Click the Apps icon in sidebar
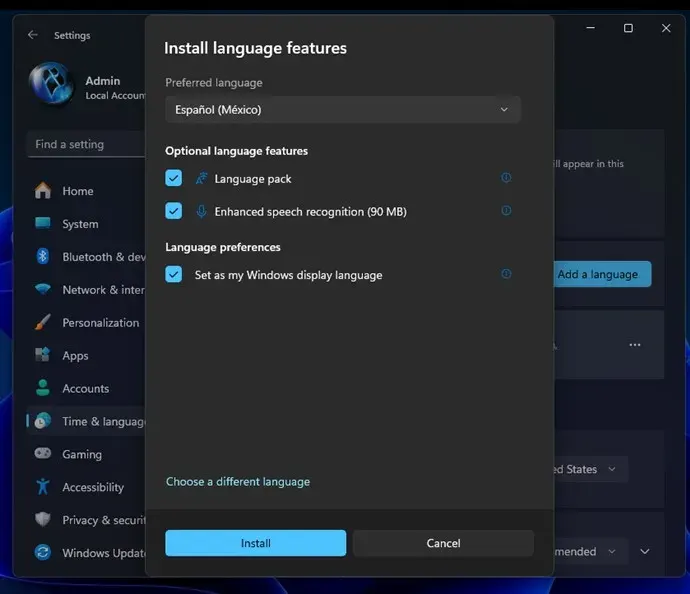The image size is (690, 594). 43,355
